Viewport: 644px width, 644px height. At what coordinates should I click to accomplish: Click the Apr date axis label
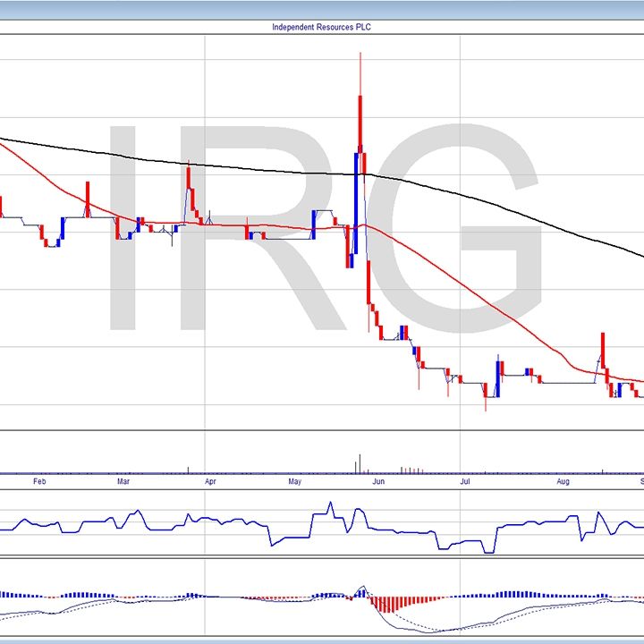pyautogui.click(x=211, y=481)
